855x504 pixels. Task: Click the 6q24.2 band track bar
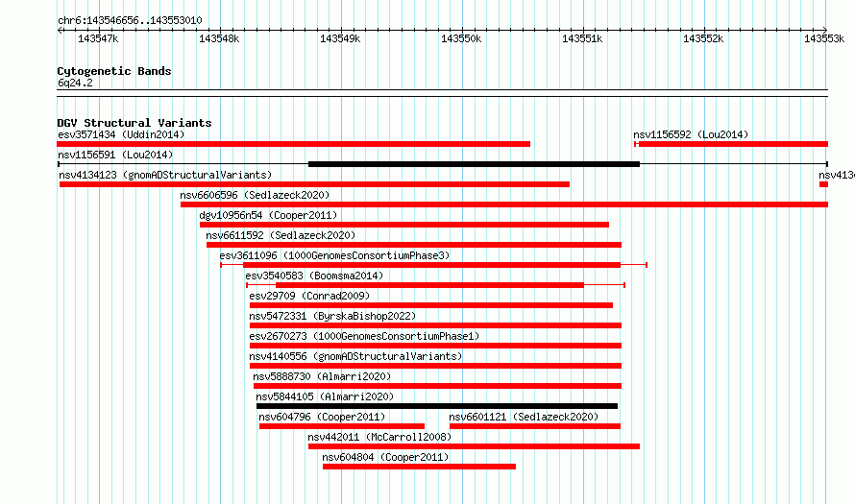coord(442,93)
